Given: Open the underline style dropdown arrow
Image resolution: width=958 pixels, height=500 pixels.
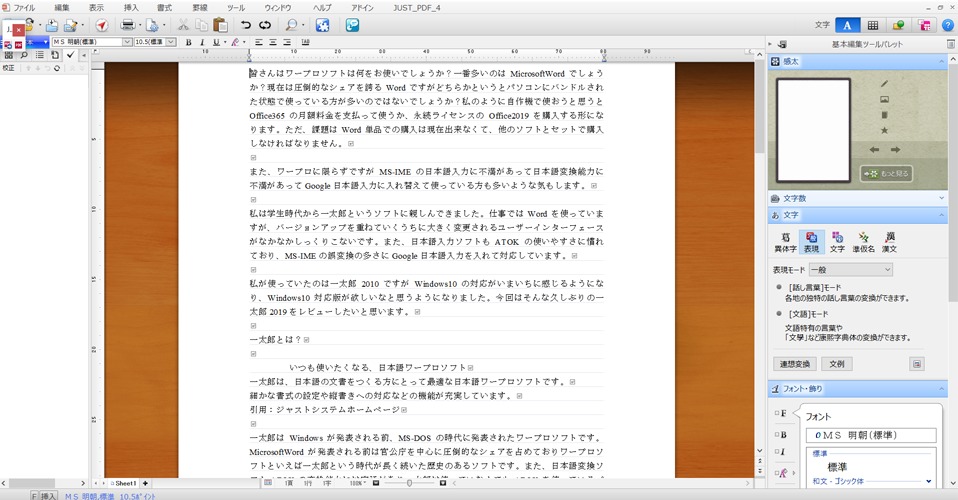Looking at the screenshot, I should (224, 42).
